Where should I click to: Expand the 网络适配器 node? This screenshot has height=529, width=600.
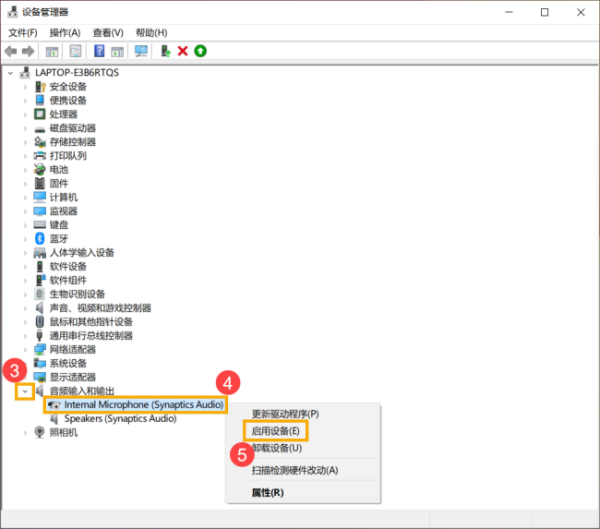[x=25, y=349]
